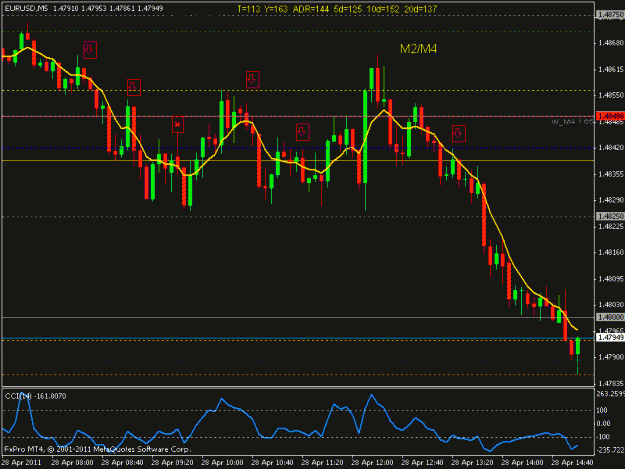Click the sell arrow marker near 10:40
The height and width of the screenshot is (469, 625).
253,79
